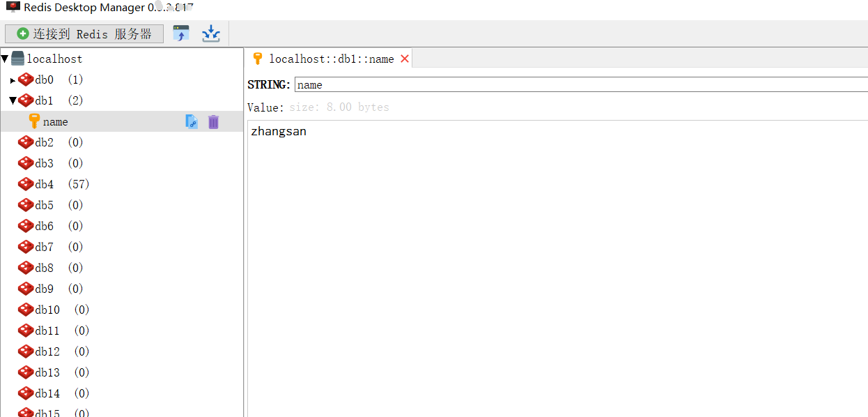Click the db13 database icon
The image size is (868, 417).
(x=26, y=372)
